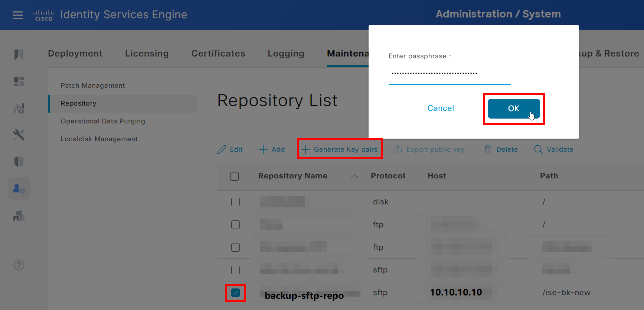Click the bookmarks icon in sidebar
The height and width of the screenshot is (310, 644).
pyautogui.click(x=19, y=55)
